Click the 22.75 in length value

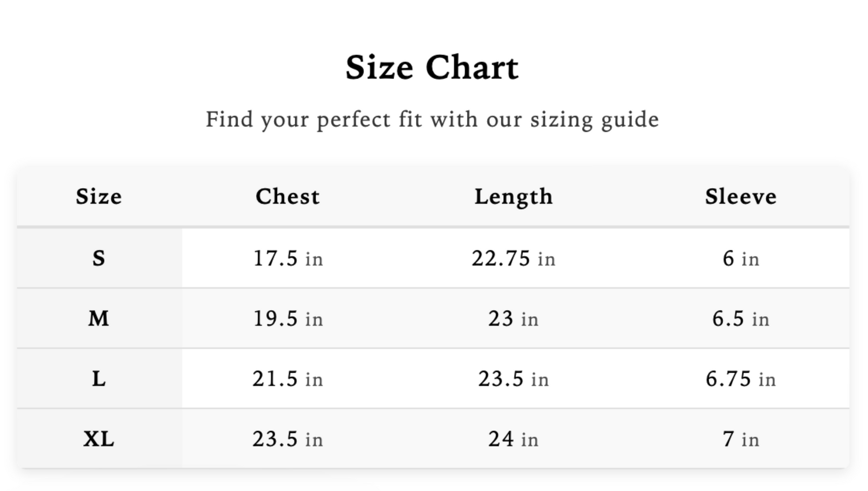click(x=513, y=258)
